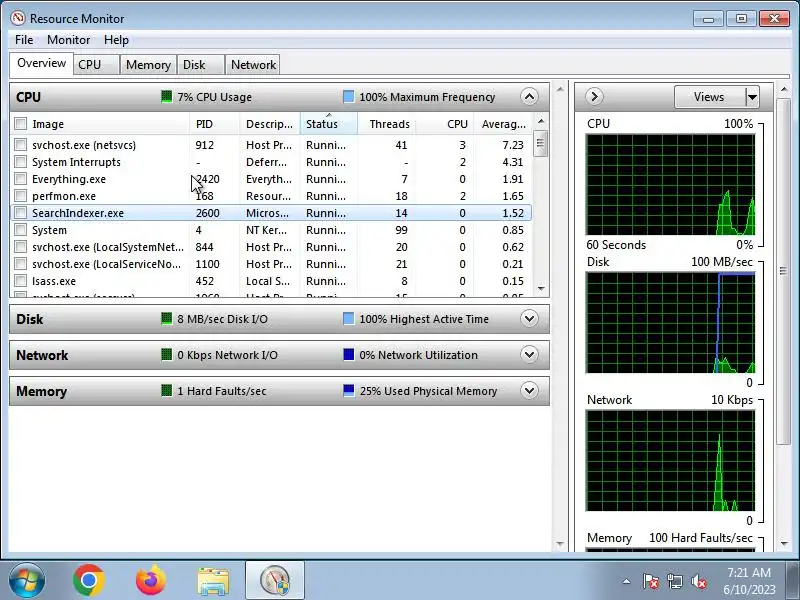The width and height of the screenshot is (800, 600).
Task: Click the Resource Monitor taskbar button
Action: tap(275, 581)
